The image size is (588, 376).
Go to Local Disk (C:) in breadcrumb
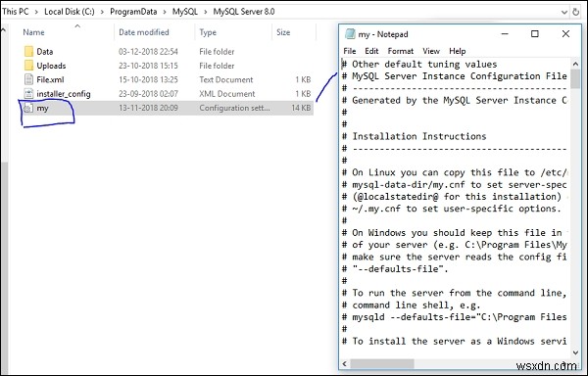pos(70,12)
